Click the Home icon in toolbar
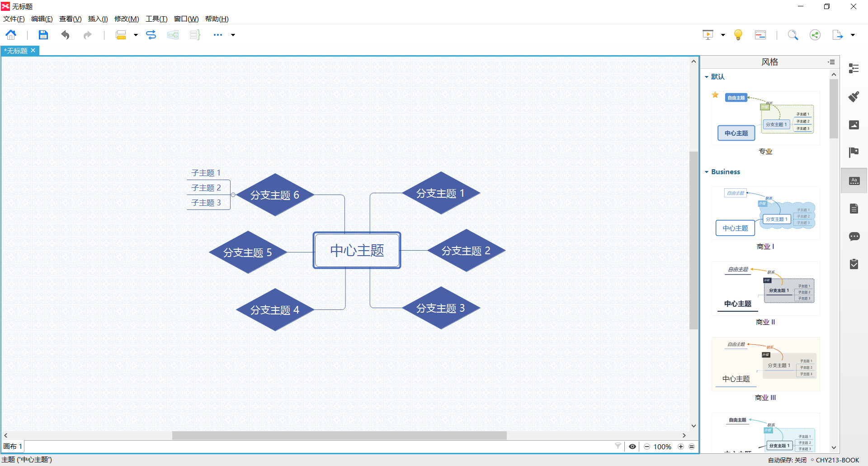868x466 pixels. tap(11, 35)
